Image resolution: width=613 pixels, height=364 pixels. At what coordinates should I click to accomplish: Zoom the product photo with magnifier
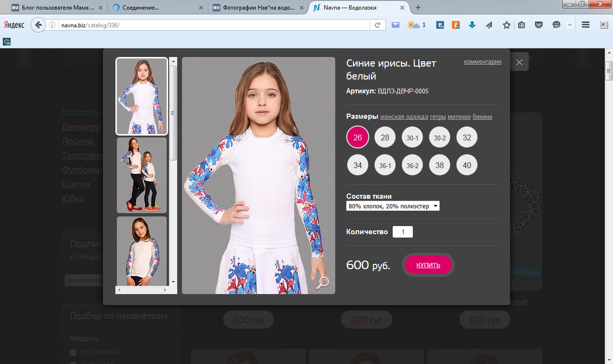323,283
